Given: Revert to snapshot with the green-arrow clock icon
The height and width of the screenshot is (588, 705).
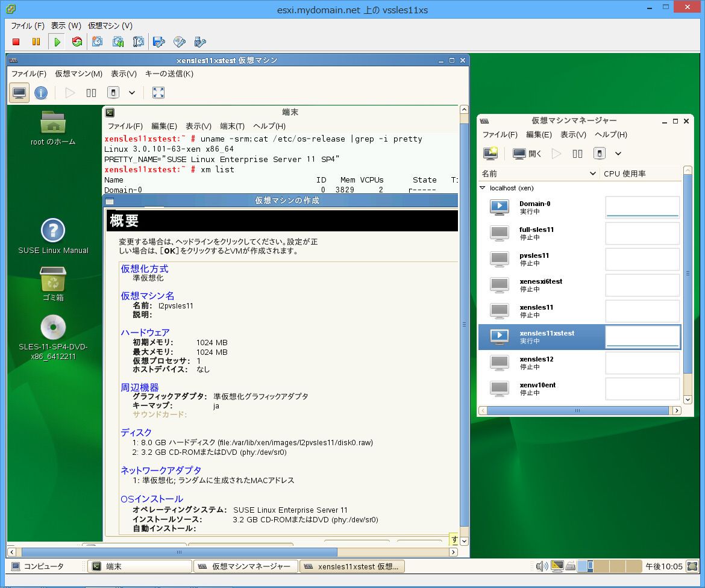Looking at the screenshot, I should point(117,42).
